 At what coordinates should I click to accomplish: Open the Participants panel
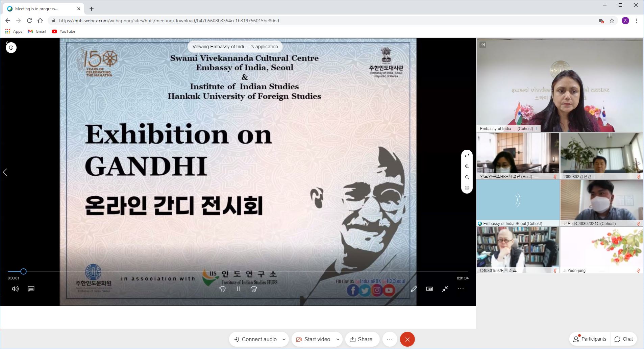tap(590, 339)
